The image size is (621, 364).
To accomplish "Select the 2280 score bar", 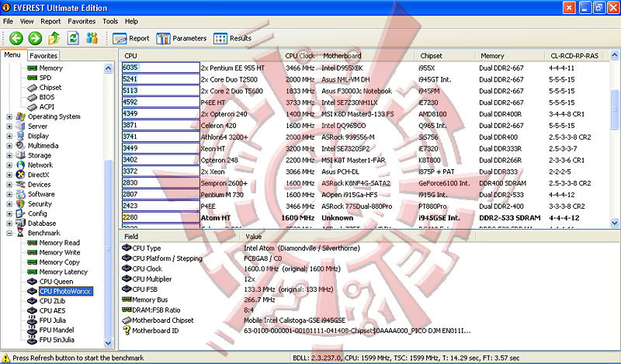I will 161,217.
